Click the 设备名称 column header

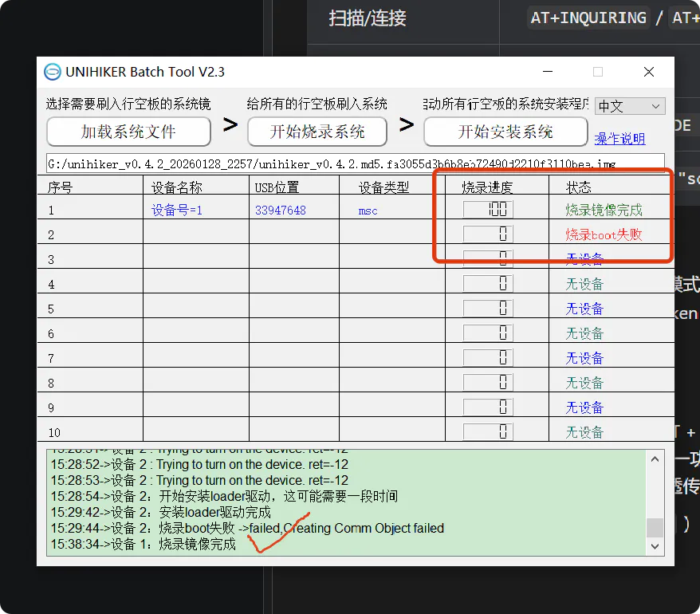click(x=176, y=187)
